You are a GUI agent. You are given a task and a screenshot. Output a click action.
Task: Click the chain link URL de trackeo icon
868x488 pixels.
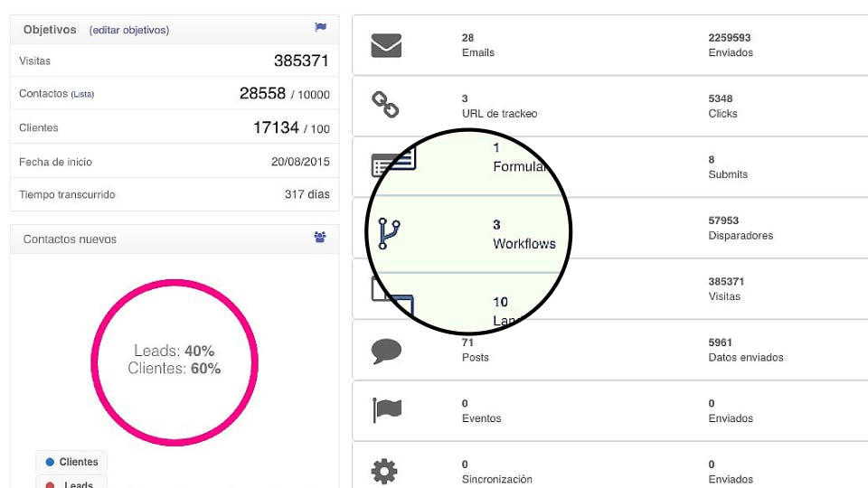[x=385, y=105]
